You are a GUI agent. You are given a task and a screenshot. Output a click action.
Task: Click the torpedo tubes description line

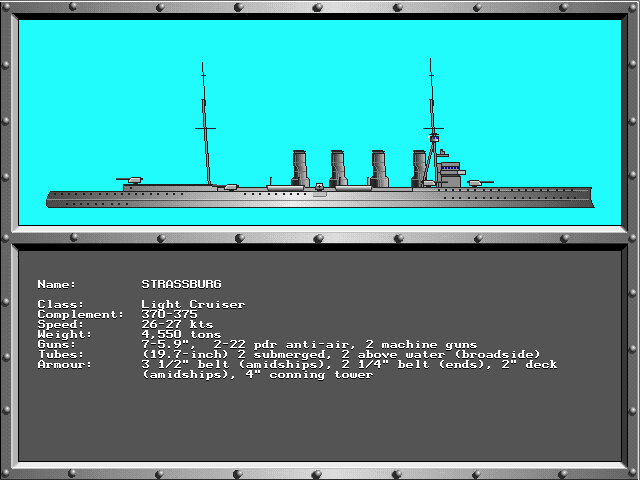[x=341, y=354]
